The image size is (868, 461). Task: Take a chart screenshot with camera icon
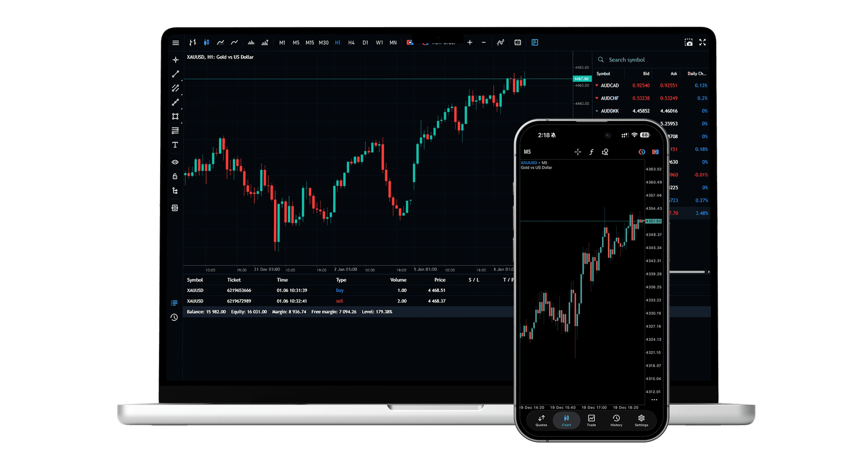pyautogui.click(x=688, y=42)
